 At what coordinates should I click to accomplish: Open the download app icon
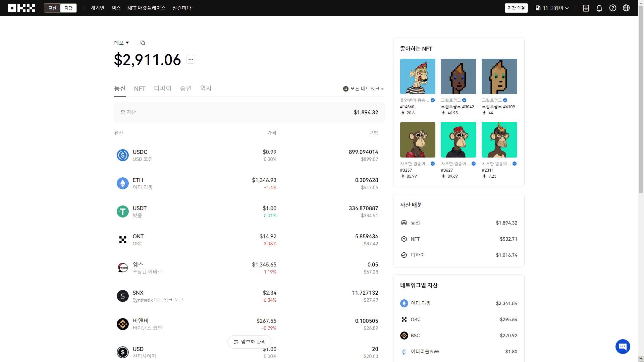(x=586, y=8)
